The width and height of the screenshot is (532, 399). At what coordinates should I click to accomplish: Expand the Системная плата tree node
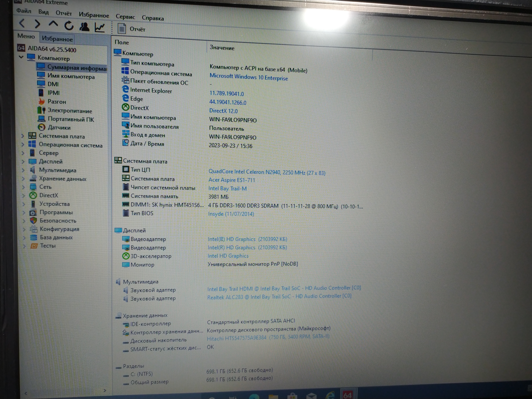click(23, 136)
